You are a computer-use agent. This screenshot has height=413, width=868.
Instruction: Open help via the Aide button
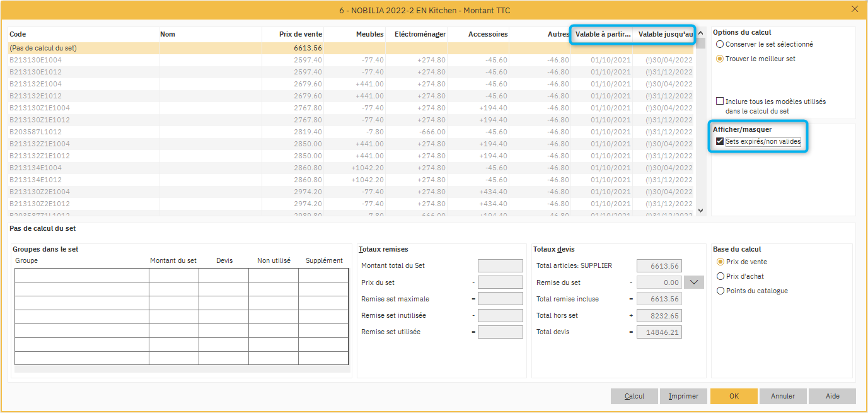coord(833,397)
